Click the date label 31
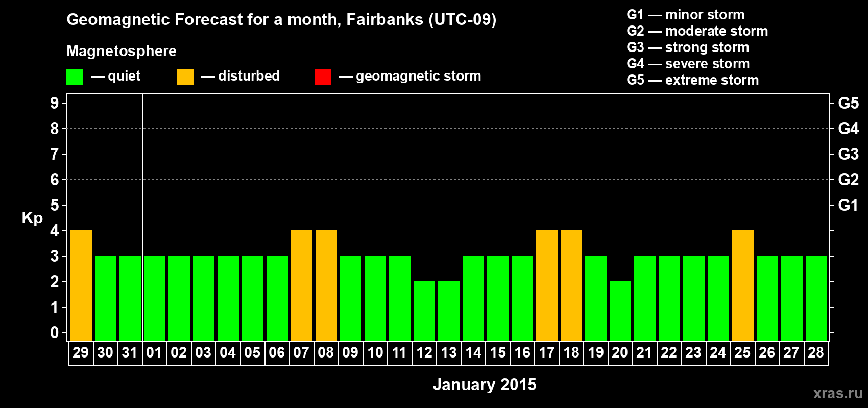This screenshot has width=868, height=408. coord(130,352)
